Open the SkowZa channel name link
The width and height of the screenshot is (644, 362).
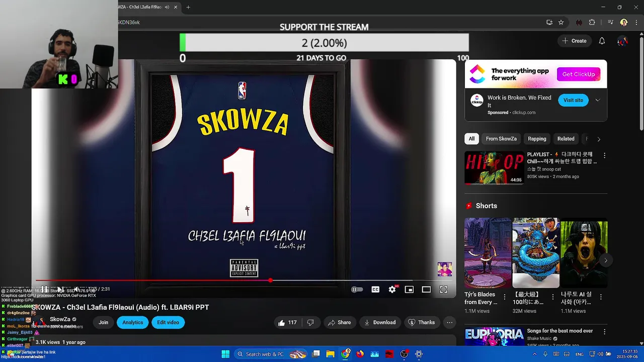point(60,319)
